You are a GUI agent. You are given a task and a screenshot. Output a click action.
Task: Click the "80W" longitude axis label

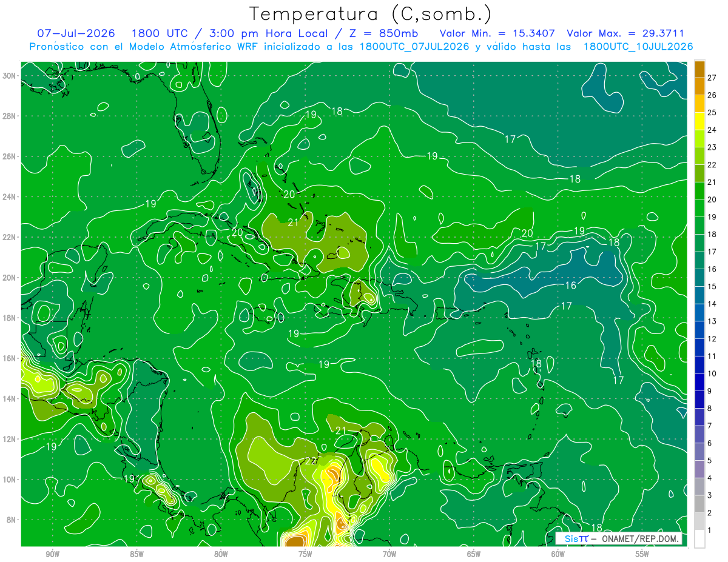(x=221, y=555)
